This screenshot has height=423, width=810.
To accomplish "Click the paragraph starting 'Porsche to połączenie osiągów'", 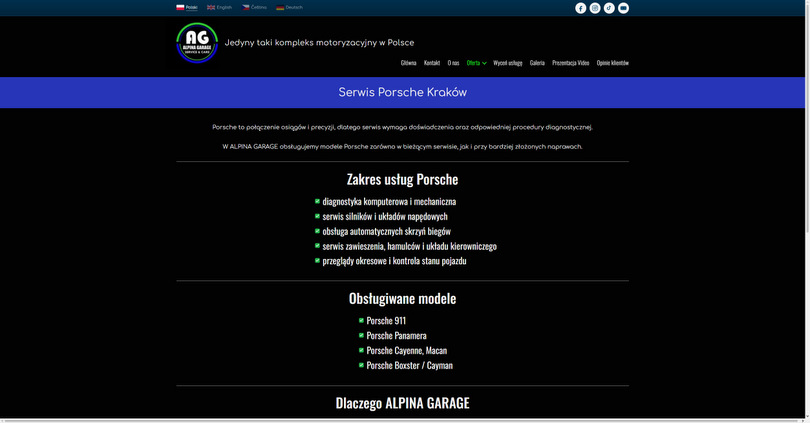I will tap(402, 127).
